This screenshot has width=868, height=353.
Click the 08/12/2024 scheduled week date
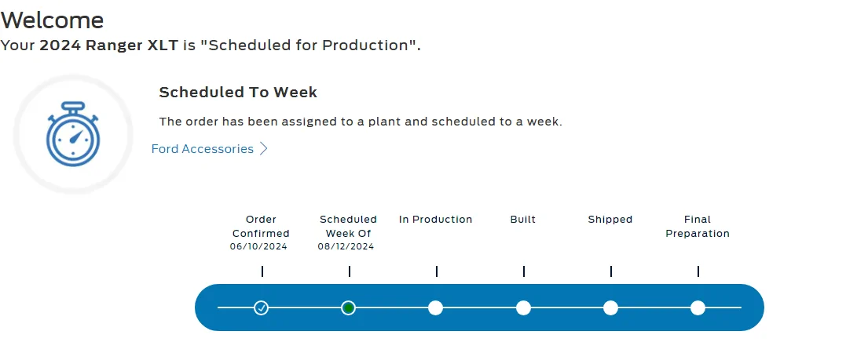[x=346, y=246]
